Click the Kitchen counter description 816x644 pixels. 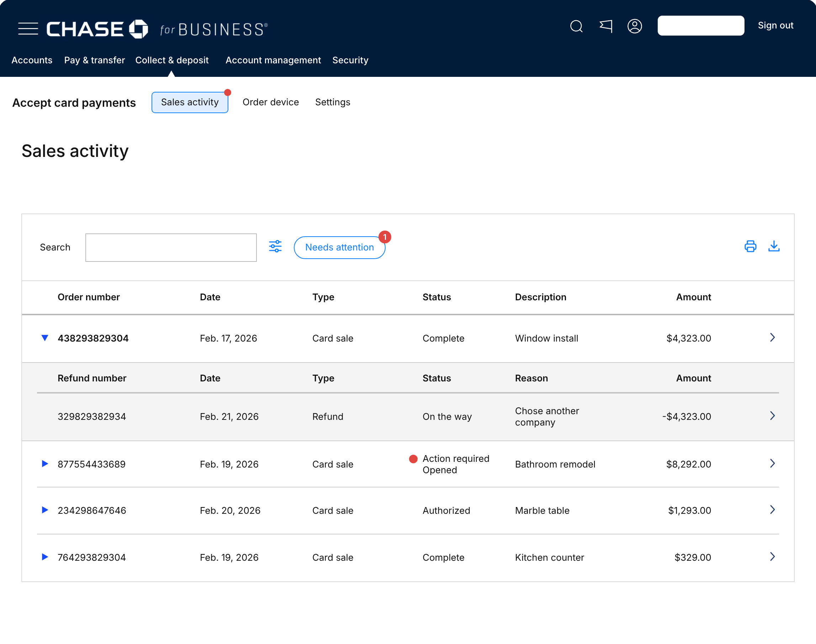coord(550,557)
